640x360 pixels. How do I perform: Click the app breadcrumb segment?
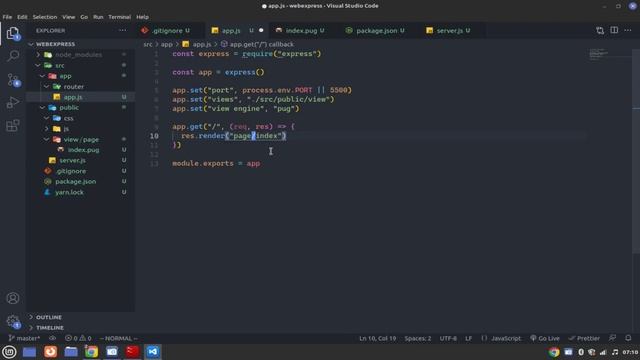[x=167, y=44]
